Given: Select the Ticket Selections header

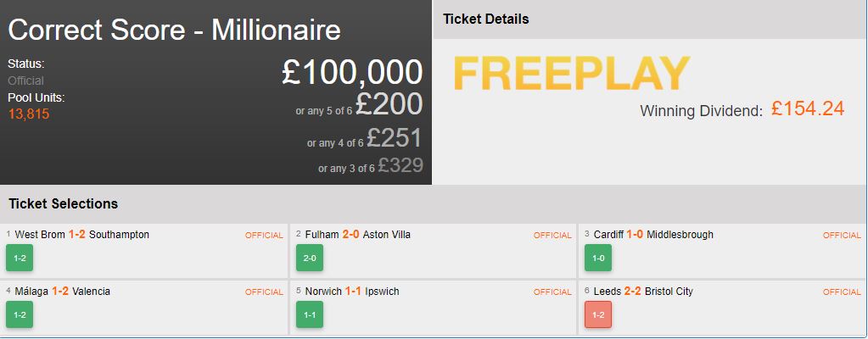Looking at the screenshot, I should click(63, 204).
